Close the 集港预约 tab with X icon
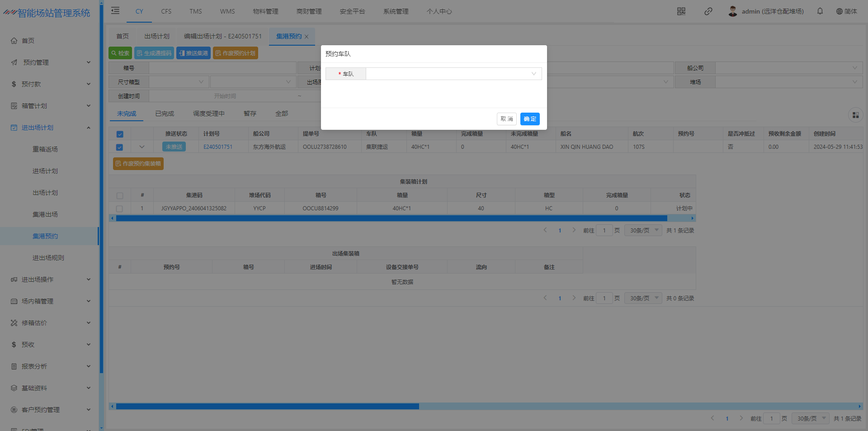The height and width of the screenshot is (431, 868). 307,37
